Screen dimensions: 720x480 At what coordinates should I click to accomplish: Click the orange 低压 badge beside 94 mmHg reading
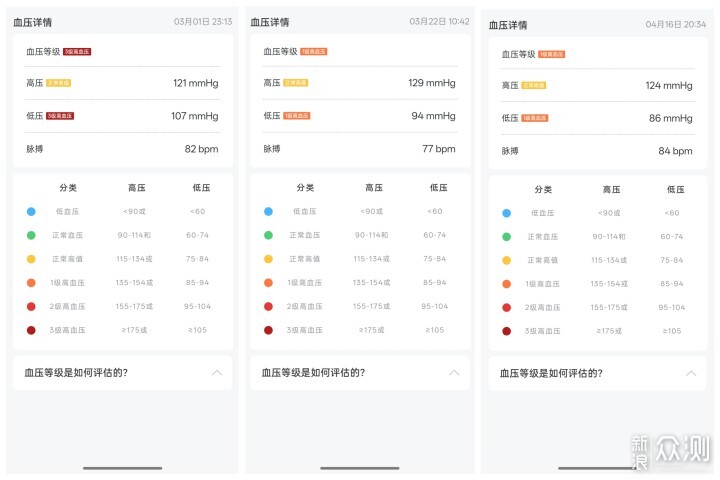click(x=297, y=116)
